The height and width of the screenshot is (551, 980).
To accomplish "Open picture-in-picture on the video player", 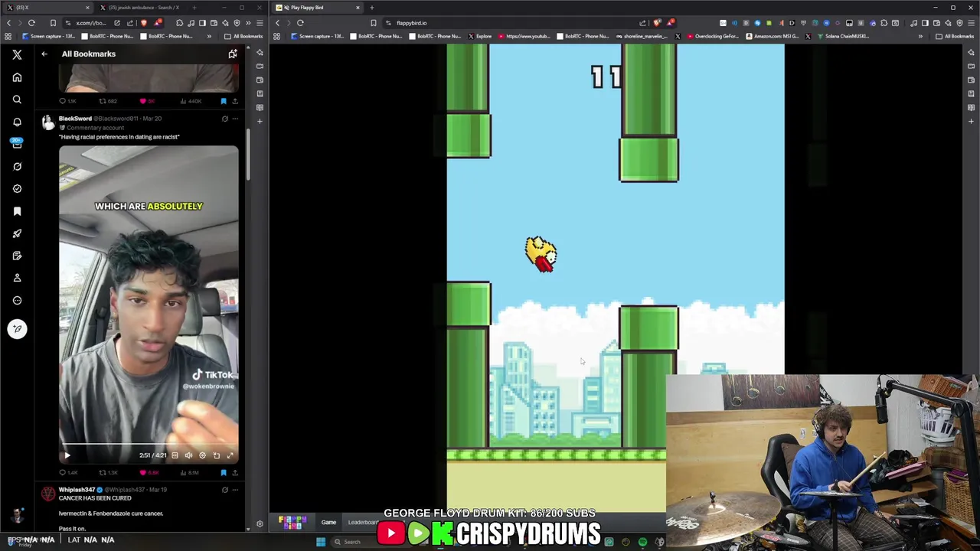I will point(216,455).
